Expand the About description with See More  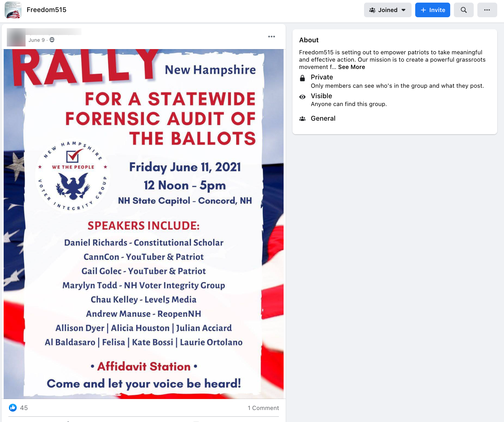(x=351, y=67)
